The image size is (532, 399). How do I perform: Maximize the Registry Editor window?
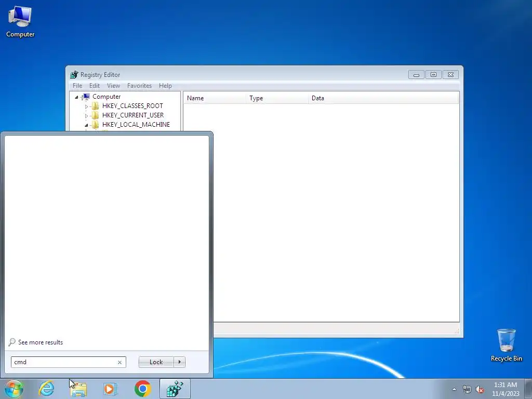point(433,75)
